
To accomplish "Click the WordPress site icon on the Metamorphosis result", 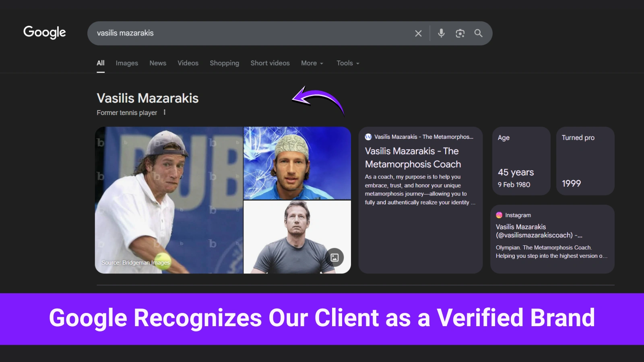I will pos(367,137).
